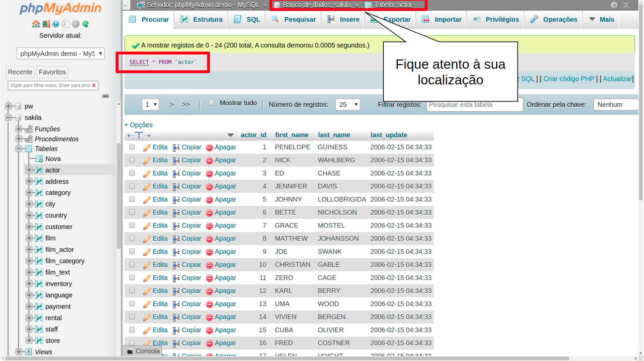The image size is (644, 361).
Task: Open the server selection dropdown
Action: point(61,54)
